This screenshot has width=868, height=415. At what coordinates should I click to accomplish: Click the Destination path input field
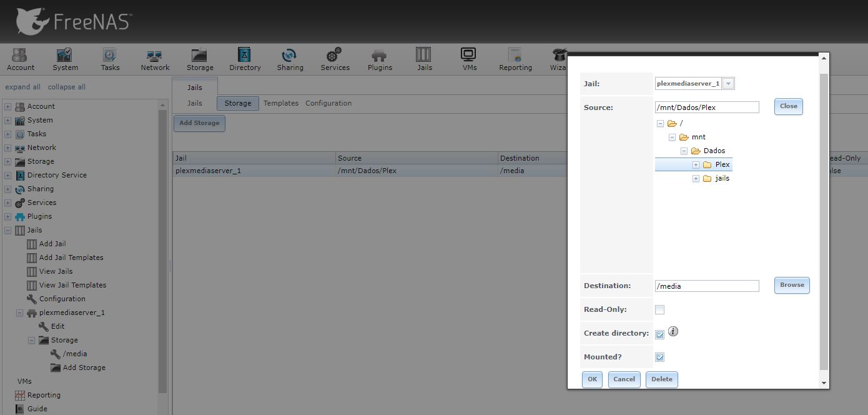[x=707, y=286]
